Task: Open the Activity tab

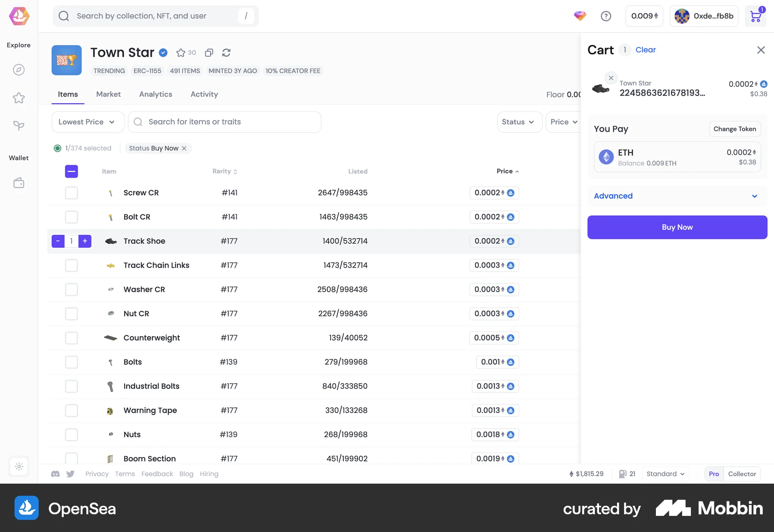Action: (x=204, y=94)
